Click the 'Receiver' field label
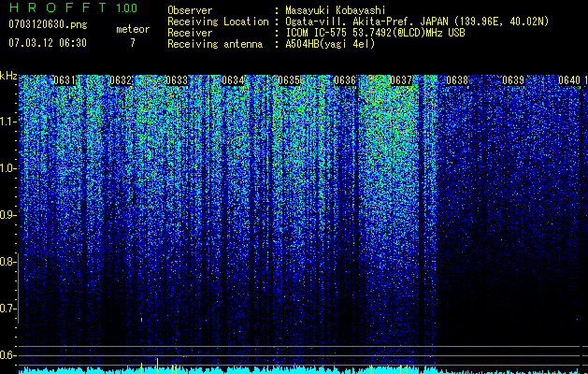 [x=190, y=33]
